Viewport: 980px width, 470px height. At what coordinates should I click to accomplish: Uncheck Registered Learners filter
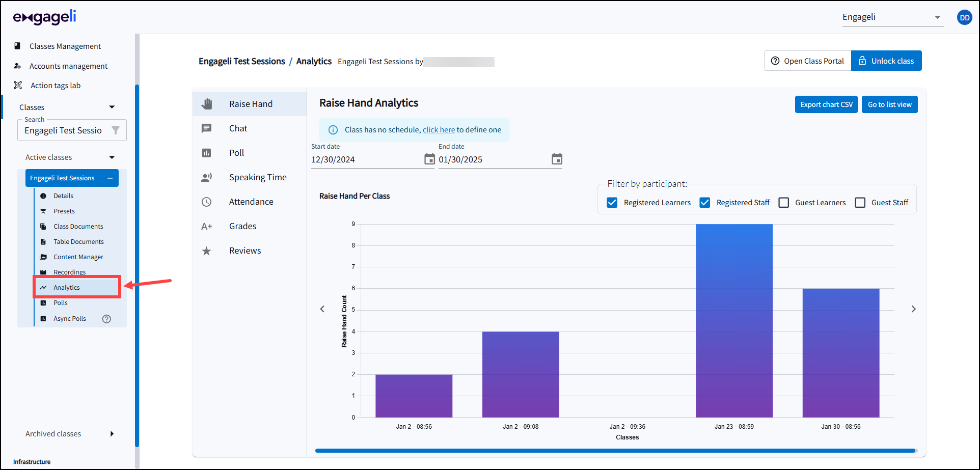[x=612, y=203]
